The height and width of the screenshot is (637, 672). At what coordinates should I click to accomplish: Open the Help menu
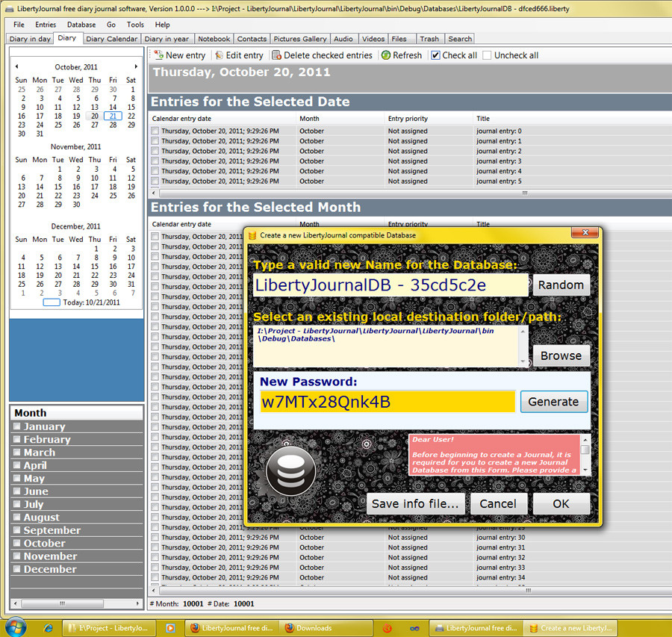pos(163,25)
